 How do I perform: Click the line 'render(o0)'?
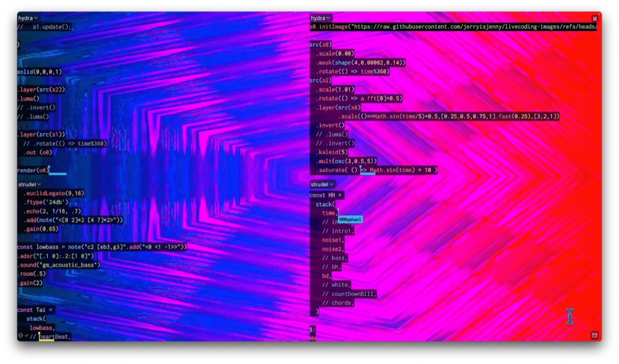point(33,170)
